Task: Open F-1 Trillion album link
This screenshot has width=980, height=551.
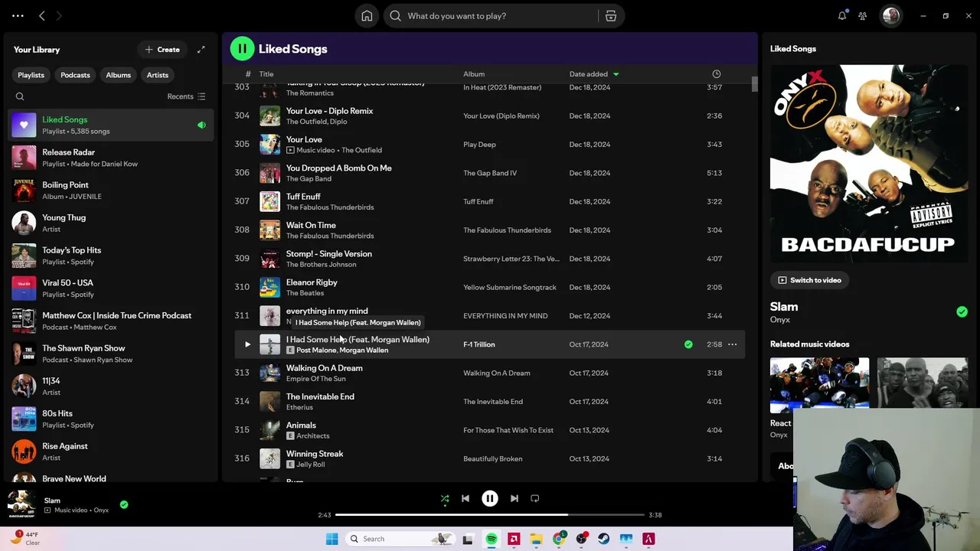Action: [479, 344]
